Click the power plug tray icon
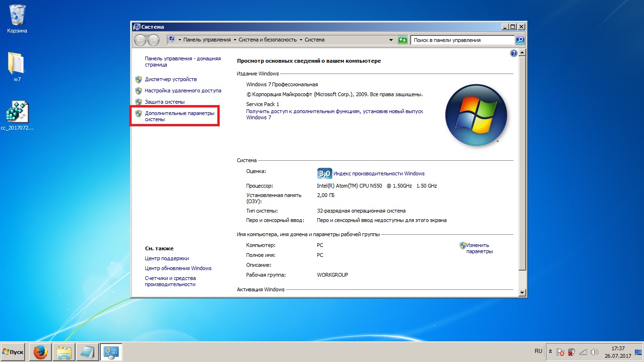The height and width of the screenshot is (362, 644). point(571,352)
